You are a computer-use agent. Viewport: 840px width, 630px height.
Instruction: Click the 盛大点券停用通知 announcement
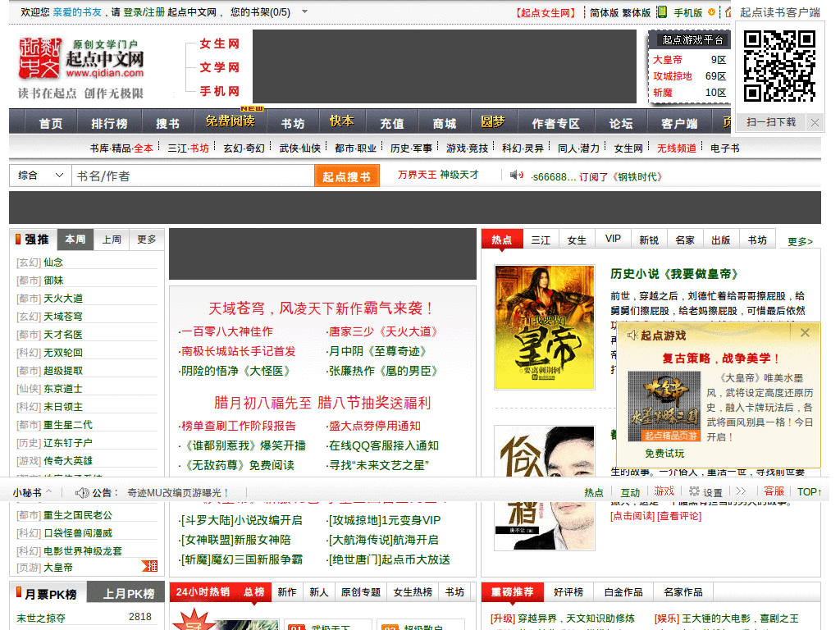click(374, 426)
